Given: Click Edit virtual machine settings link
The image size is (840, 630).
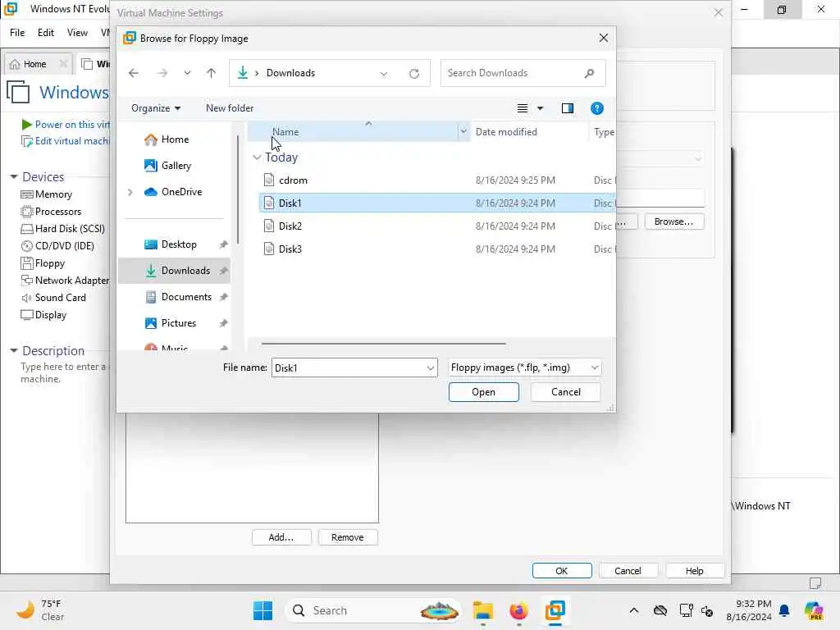Looking at the screenshot, I should point(66,141).
